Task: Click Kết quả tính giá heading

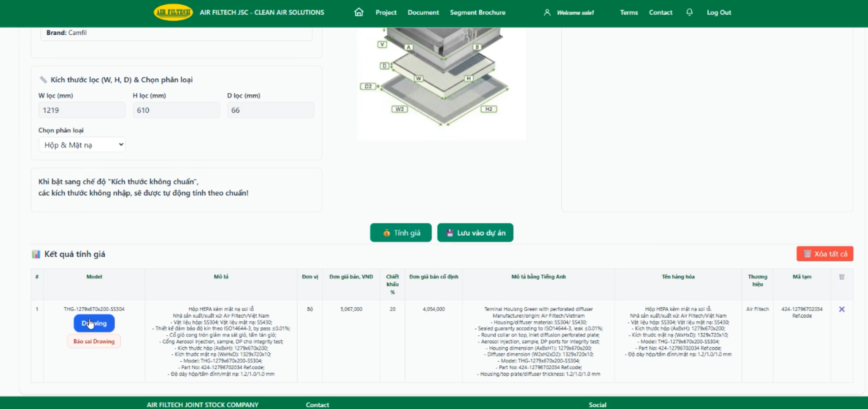Action: (75, 254)
